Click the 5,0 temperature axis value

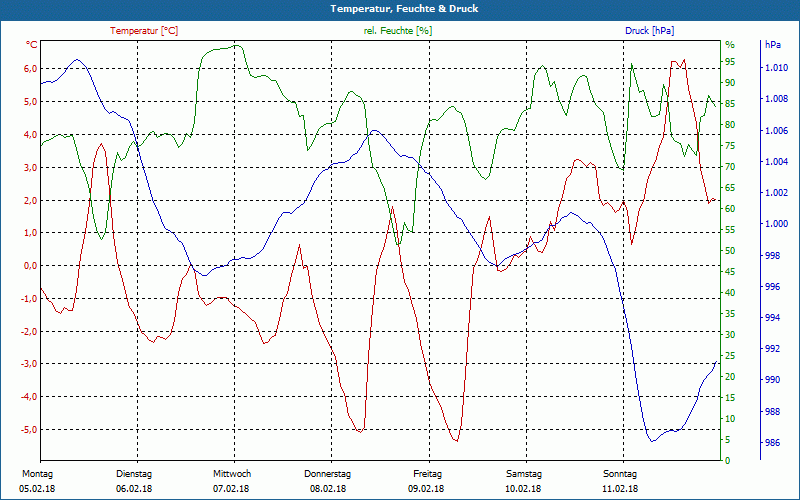pyautogui.click(x=31, y=102)
